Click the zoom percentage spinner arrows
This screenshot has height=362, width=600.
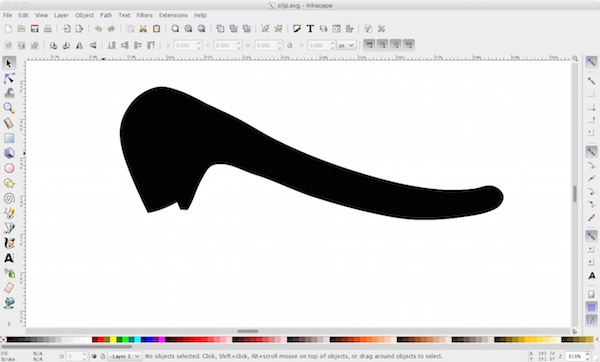(588, 356)
